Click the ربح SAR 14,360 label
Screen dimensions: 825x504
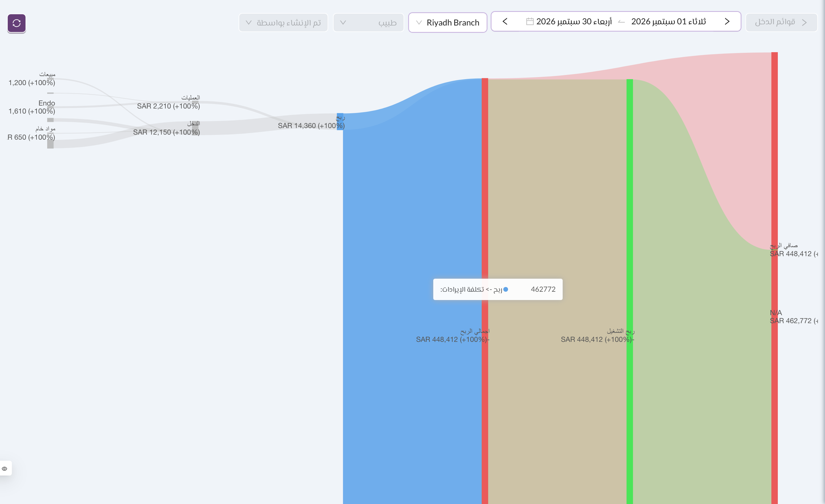pos(311,122)
